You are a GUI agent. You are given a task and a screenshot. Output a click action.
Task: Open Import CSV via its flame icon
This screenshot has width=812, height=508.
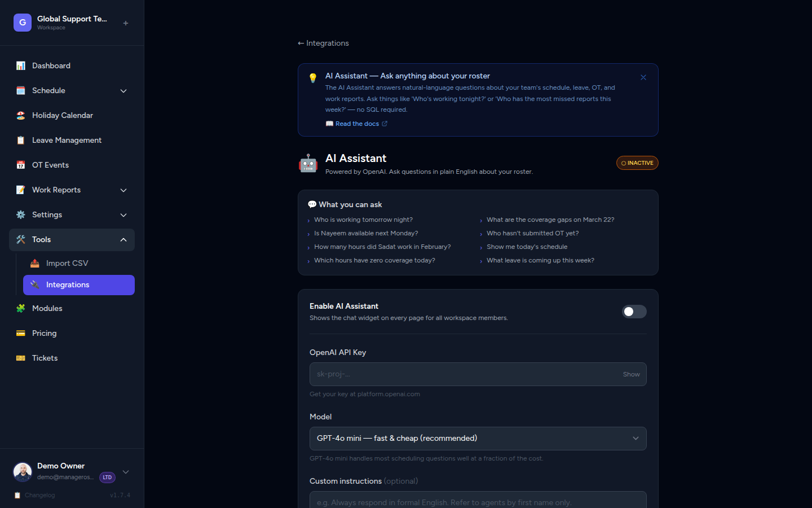[x=34, y=263]
